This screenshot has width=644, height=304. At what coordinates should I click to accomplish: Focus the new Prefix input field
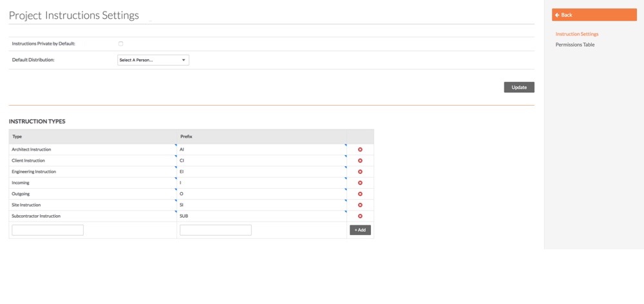pos(216,230)
